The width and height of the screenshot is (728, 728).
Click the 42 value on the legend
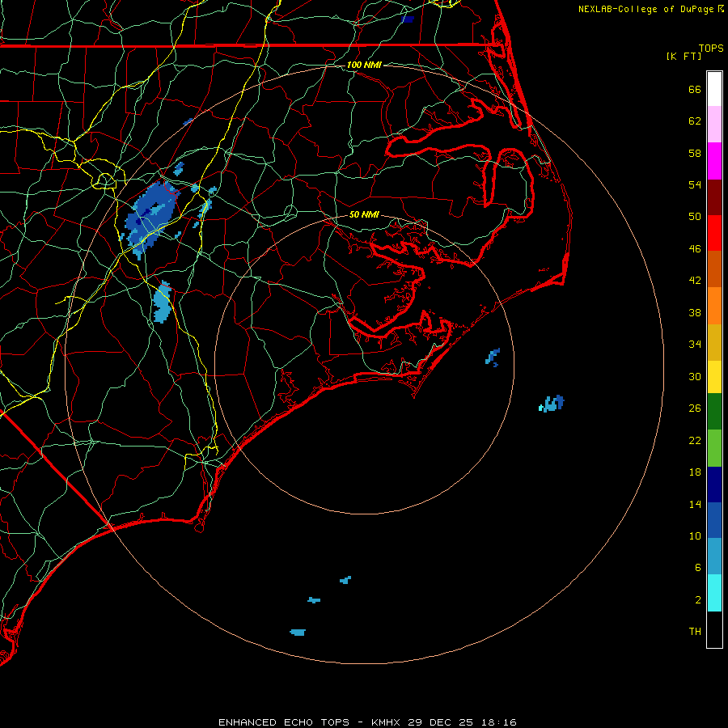click(x=695, y=281)
